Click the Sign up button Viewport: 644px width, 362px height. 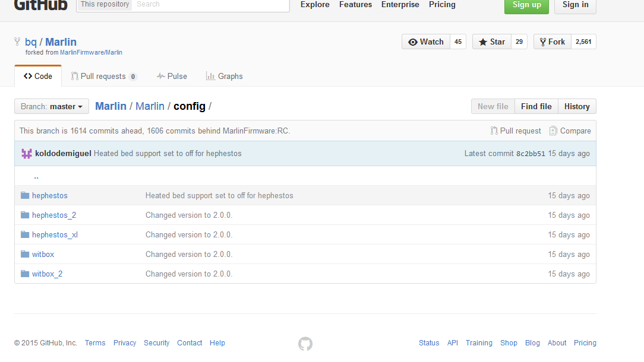tap(526, 5)
